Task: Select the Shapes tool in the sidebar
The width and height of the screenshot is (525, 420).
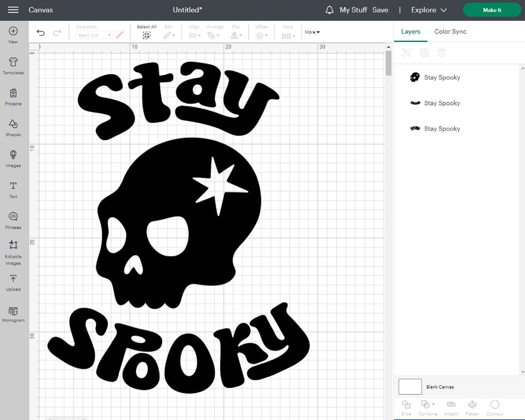Action: coord(13,128)
